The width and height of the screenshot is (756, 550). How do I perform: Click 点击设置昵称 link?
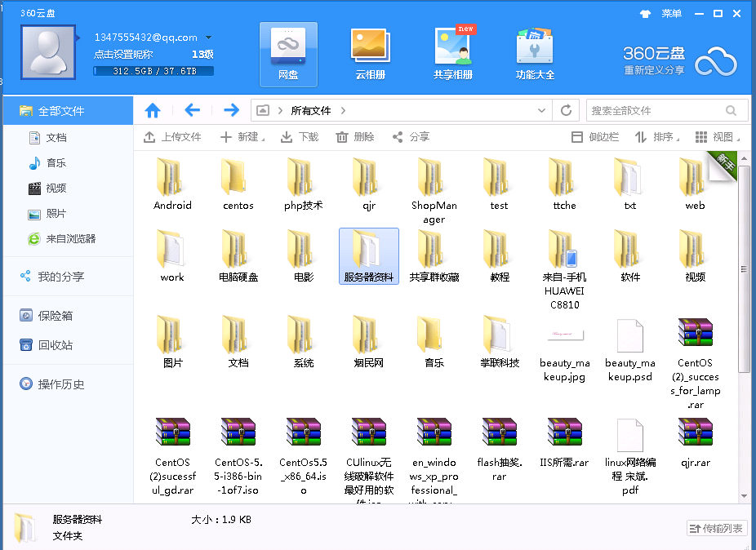tap(123, 55)
